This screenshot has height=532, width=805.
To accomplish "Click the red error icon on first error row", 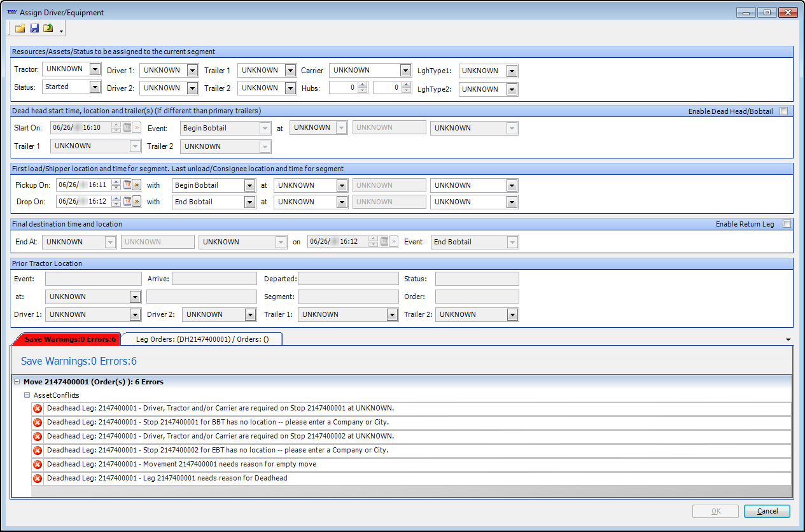I will pos(38,409).
